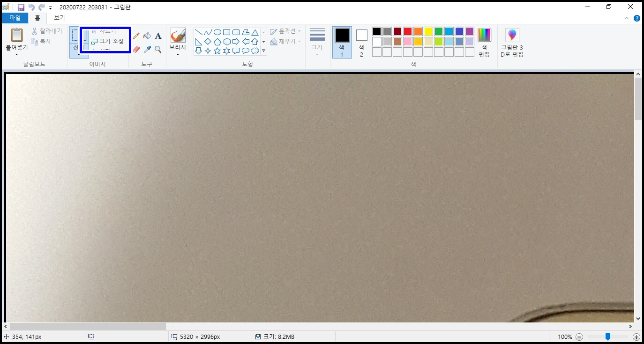Viewport: 644px width, 344px height.
Task: Select the Fill with color bucket tool
Action: click(x=147, y=36)
